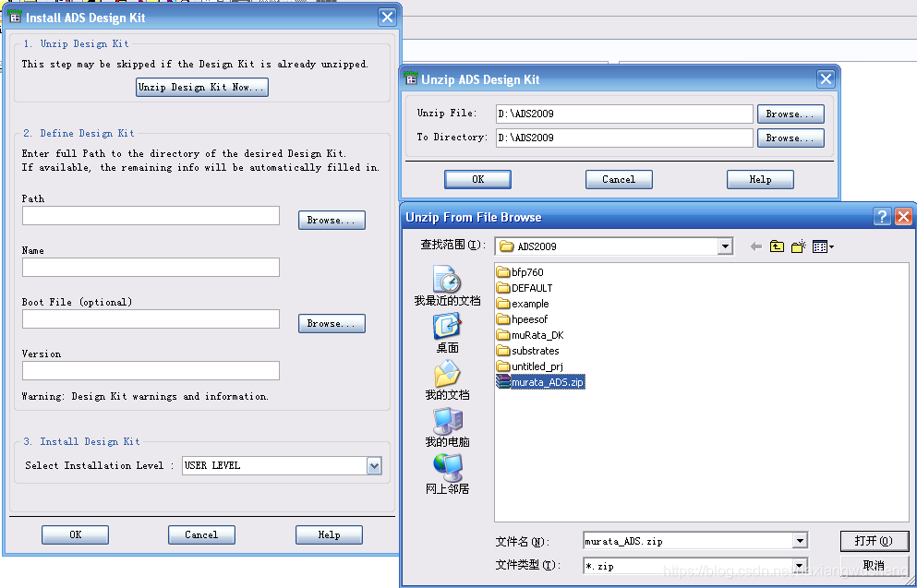Click the file name (文件名) input field

click(688, 541)
